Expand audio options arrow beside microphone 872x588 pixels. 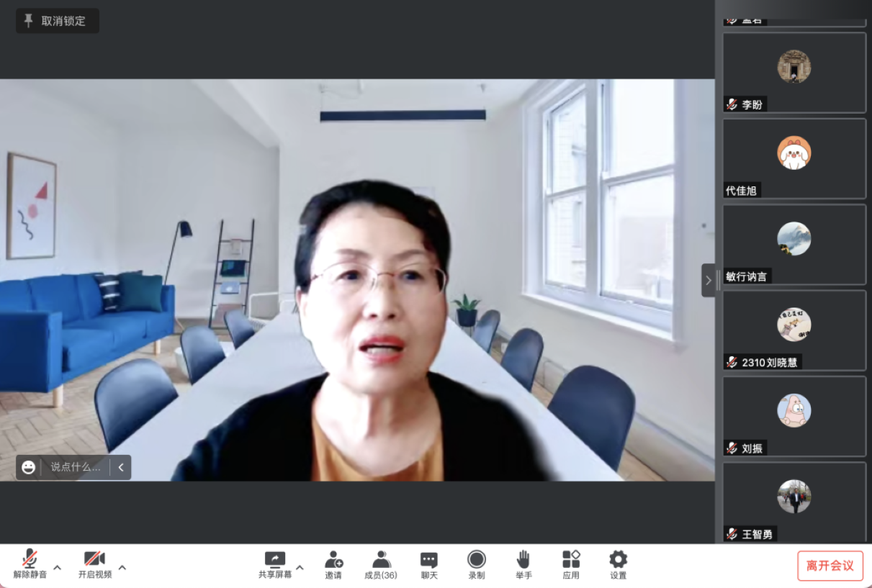pos(58,567)
